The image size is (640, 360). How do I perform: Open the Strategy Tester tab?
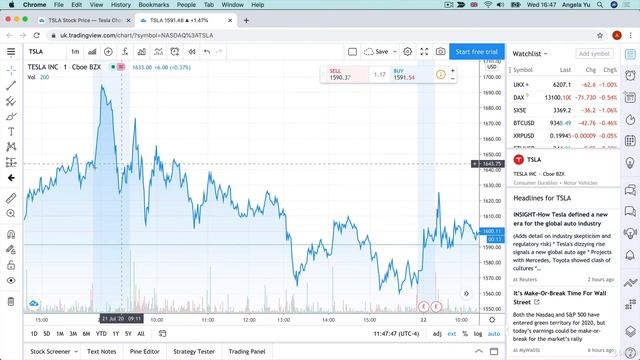(194, 351)
